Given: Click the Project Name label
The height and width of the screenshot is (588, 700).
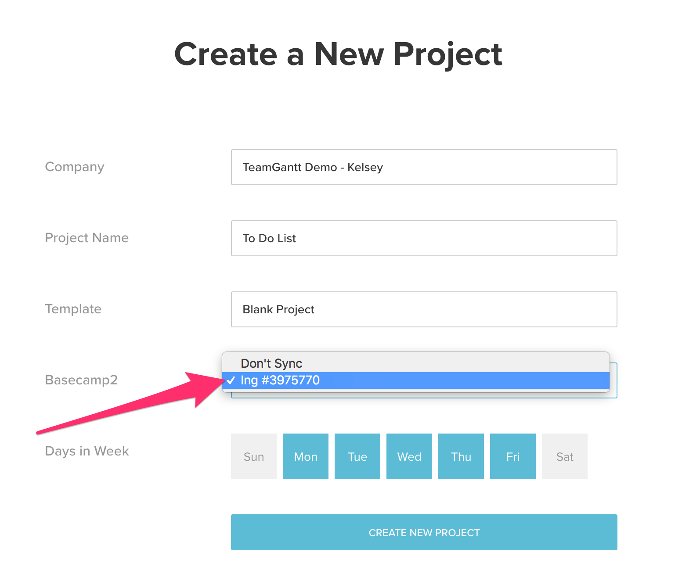Looking at the screenshot, I should click(x=87, y=238).
